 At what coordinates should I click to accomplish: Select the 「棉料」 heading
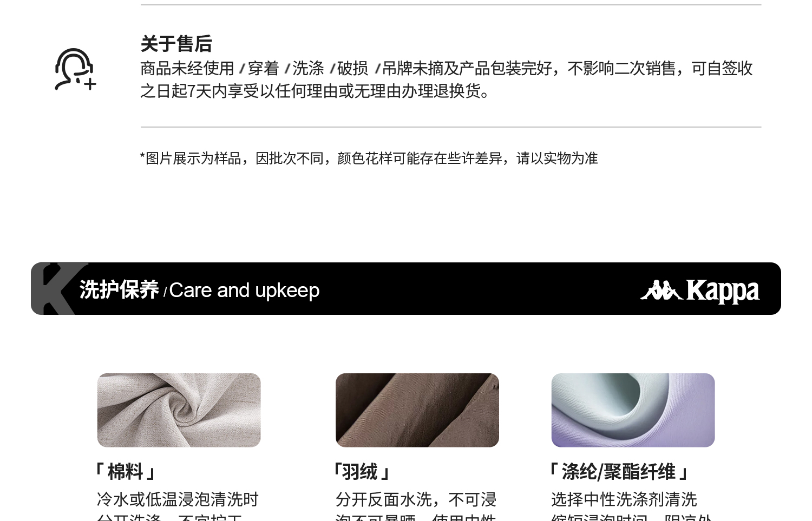(125, 472)
